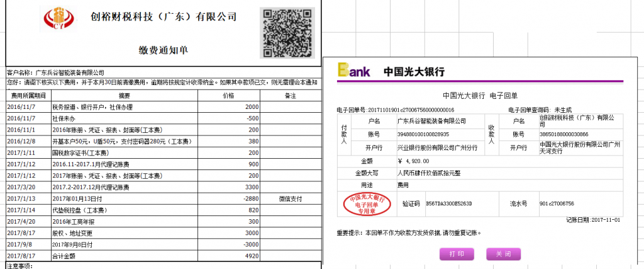Image resolution: width=644 pixels, height=269 pixels.
Task: Click the 打印 print button
Action: point(457,254)
